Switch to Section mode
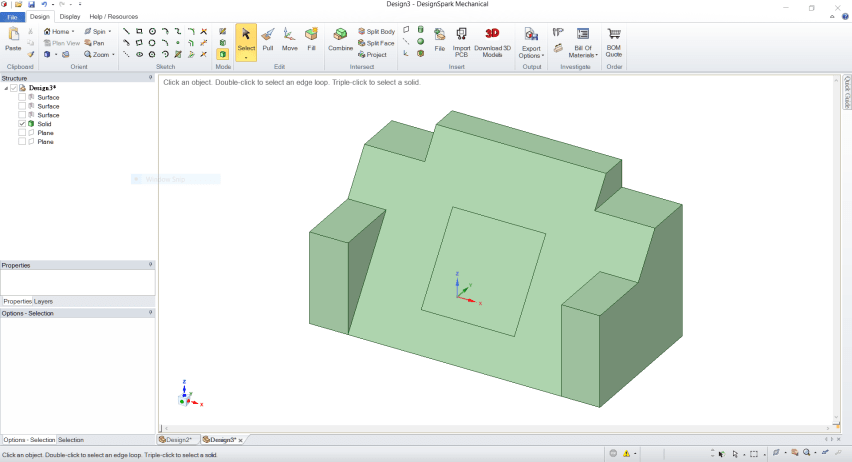This screenshot has height=462, width=852. (x=223, y=42)
